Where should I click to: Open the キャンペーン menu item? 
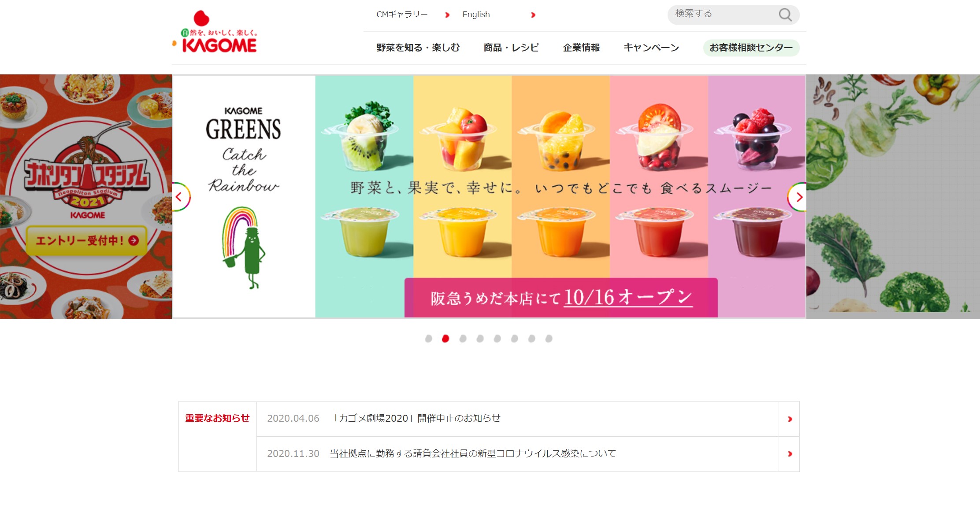(x=651, y=48)
